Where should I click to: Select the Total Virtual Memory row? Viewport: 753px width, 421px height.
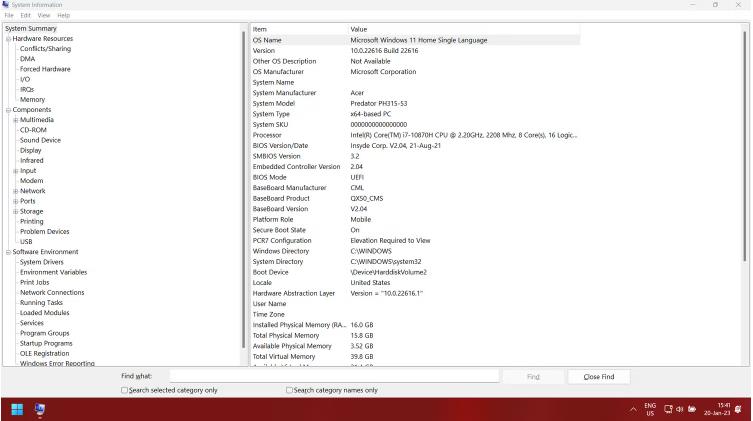tap(415, 357)
